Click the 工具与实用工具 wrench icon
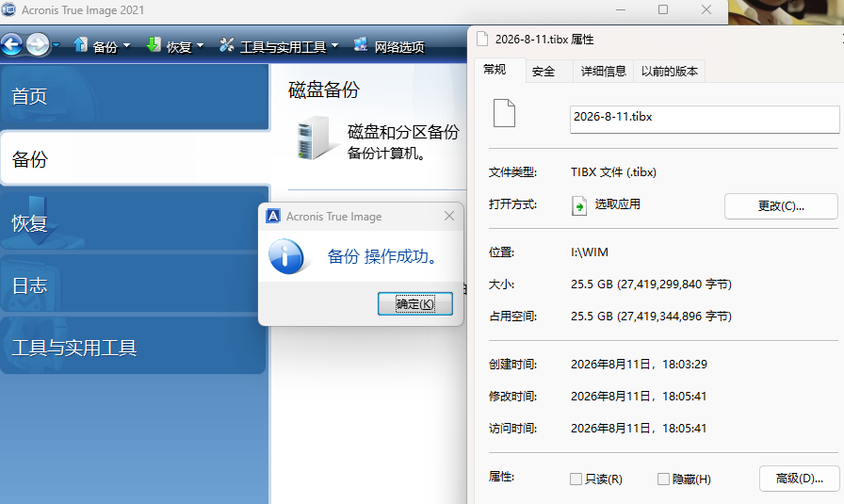 tap(227, 44)
